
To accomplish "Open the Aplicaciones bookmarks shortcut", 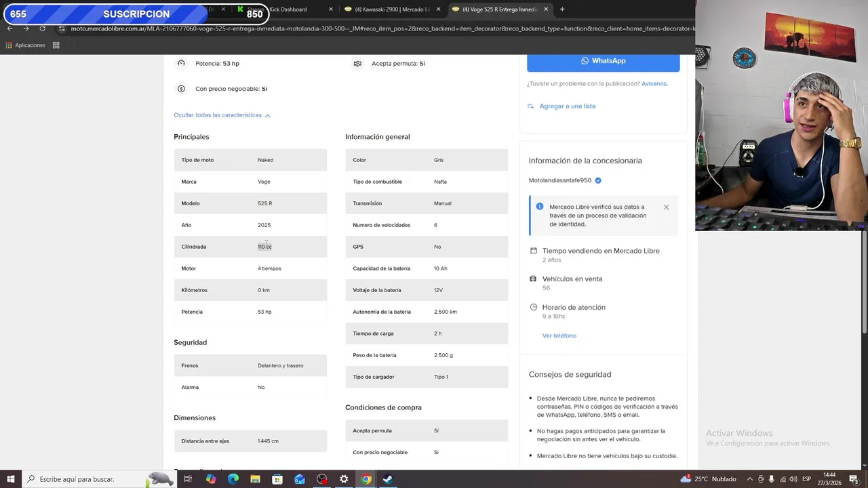I will 25,45.
